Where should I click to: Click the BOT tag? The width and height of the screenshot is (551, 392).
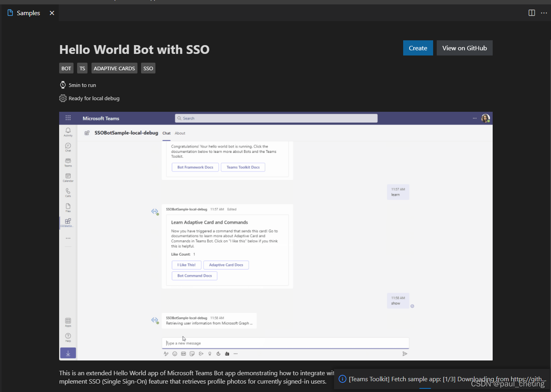click(x=66, y=68)
